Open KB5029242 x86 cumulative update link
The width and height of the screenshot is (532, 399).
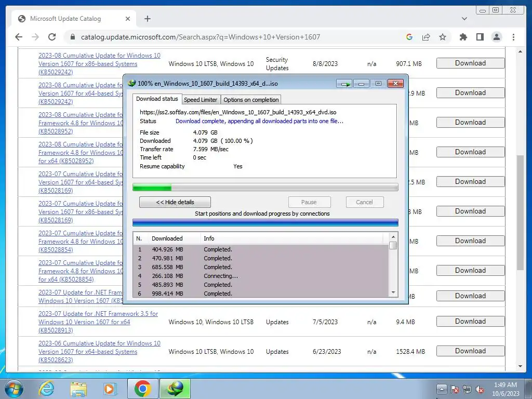pos(99,64)
